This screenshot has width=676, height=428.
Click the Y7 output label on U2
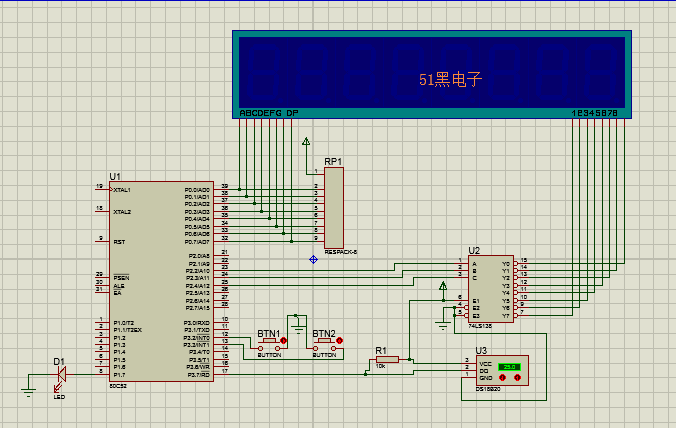[x=506, y=316]
